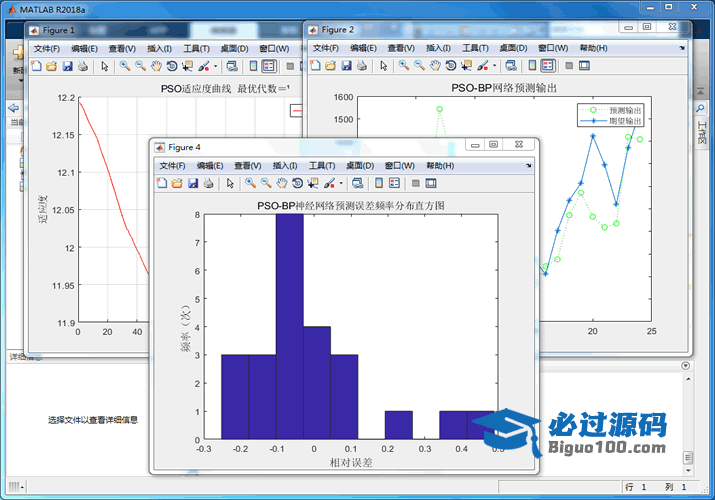The image size is (715, 500).
Task: Open 文件(F) menu in Figure 1
Action: pos(47,49)
